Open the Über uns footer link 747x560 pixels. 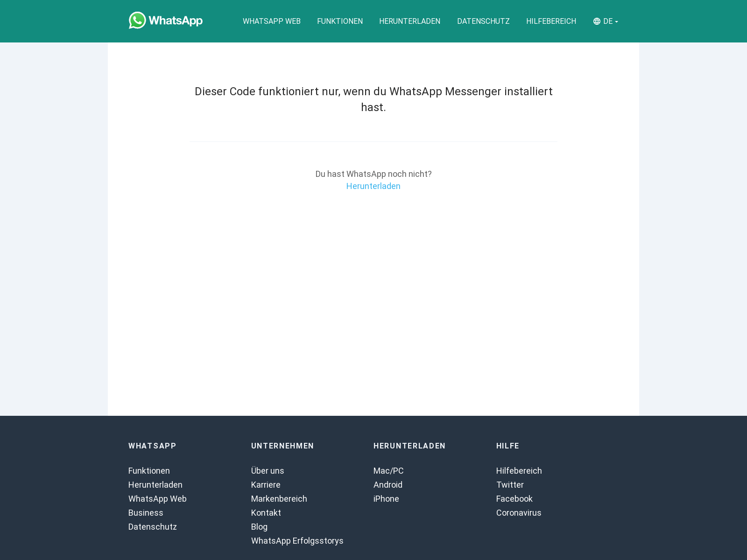coord(268,471)
